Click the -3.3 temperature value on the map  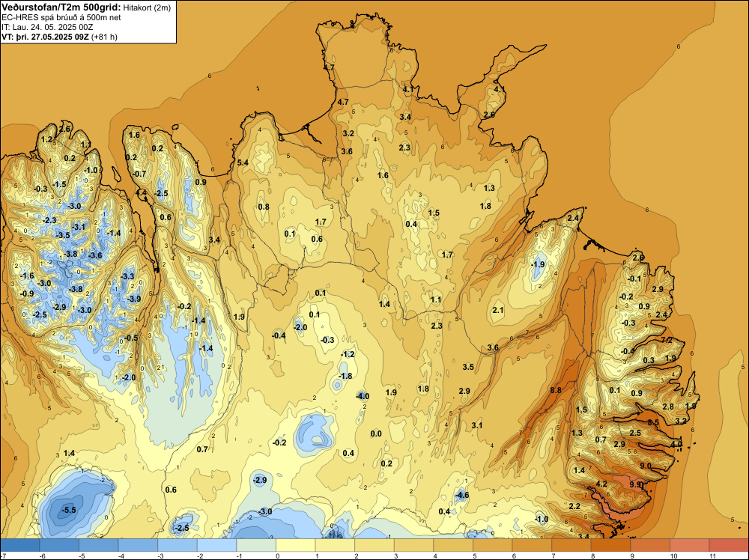[x=127, y=276]
